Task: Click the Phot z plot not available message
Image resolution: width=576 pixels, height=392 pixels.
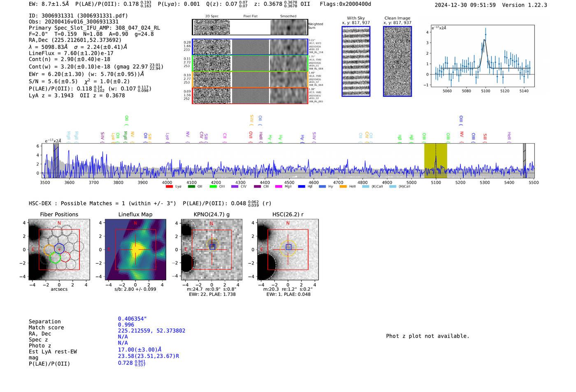Action: tap(427, 336)
